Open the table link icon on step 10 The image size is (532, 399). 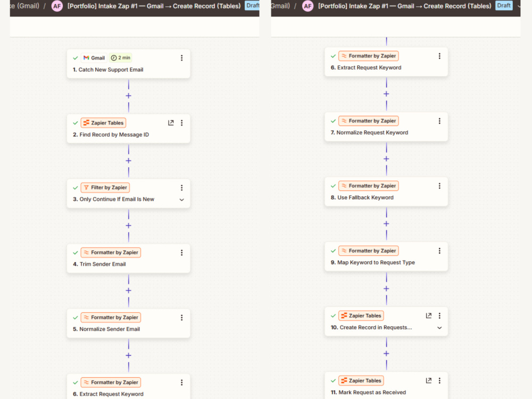coord(429,315)
